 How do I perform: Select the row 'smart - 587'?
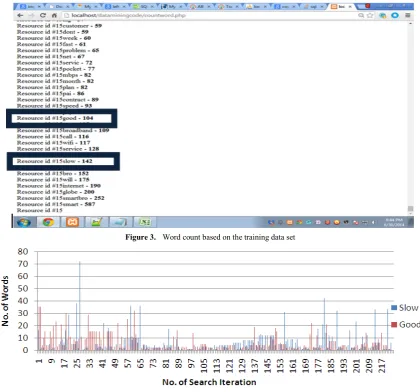coord(56,204)
